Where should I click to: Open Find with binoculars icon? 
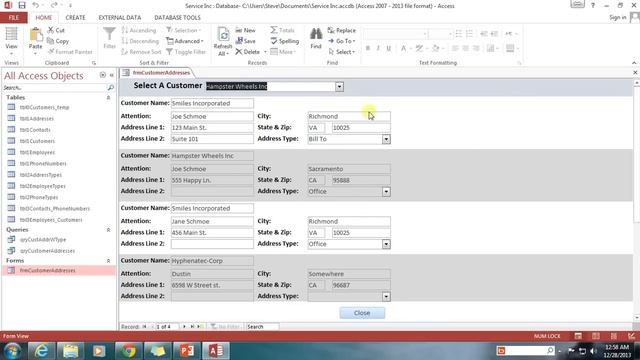(x=316, y=38)
